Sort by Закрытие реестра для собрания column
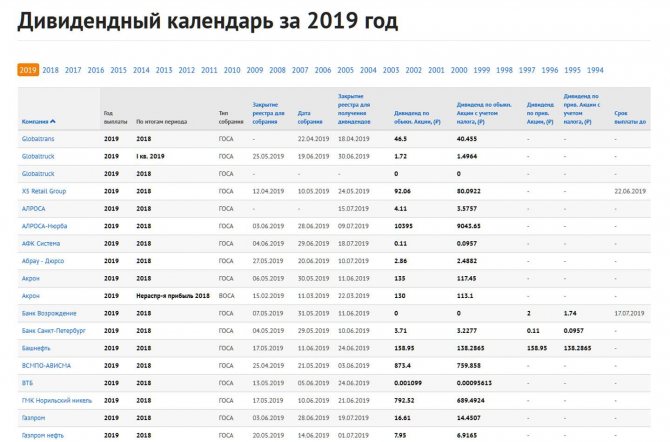The image size is (670, 442). coord(268,113)
